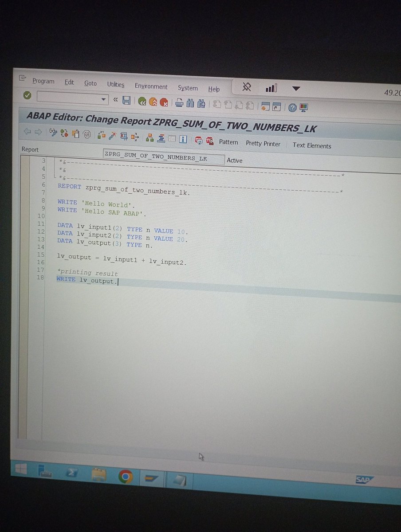Image resolution: width=401 pixels, height=532 pixels.
Task: Click the 'Active' status text
Action: (x=235, y=160)
